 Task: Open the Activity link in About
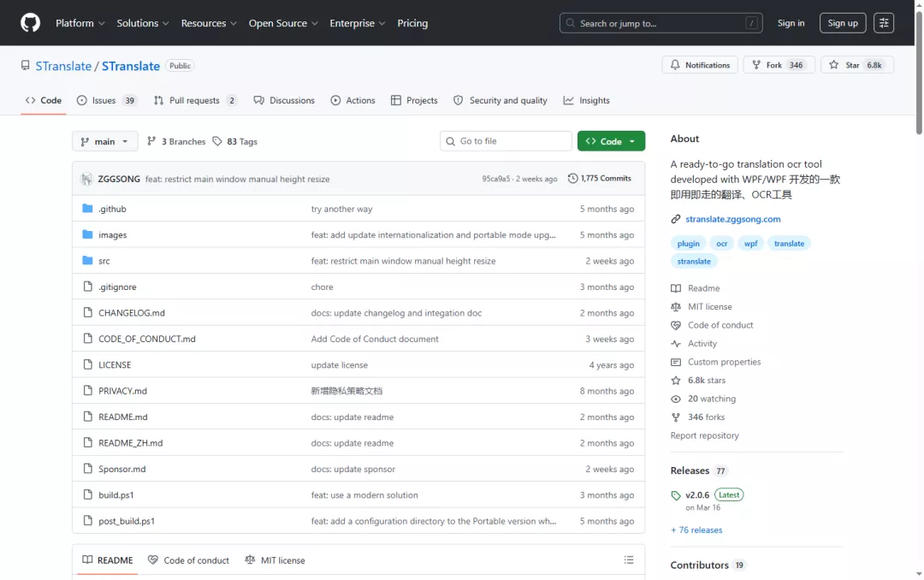click(x=702, y=344)
